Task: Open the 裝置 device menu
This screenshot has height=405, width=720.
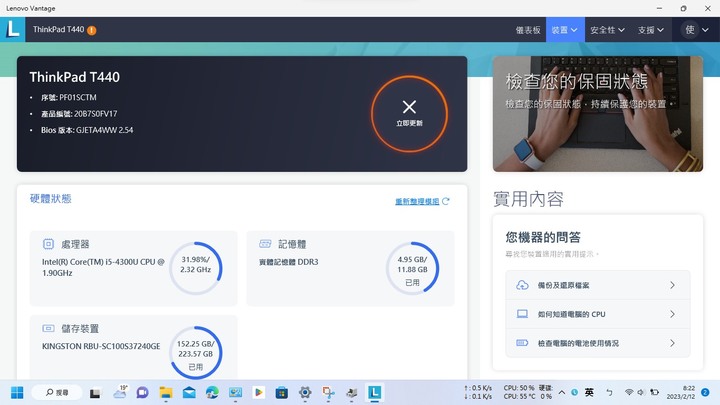Action: tap(565, 30)
